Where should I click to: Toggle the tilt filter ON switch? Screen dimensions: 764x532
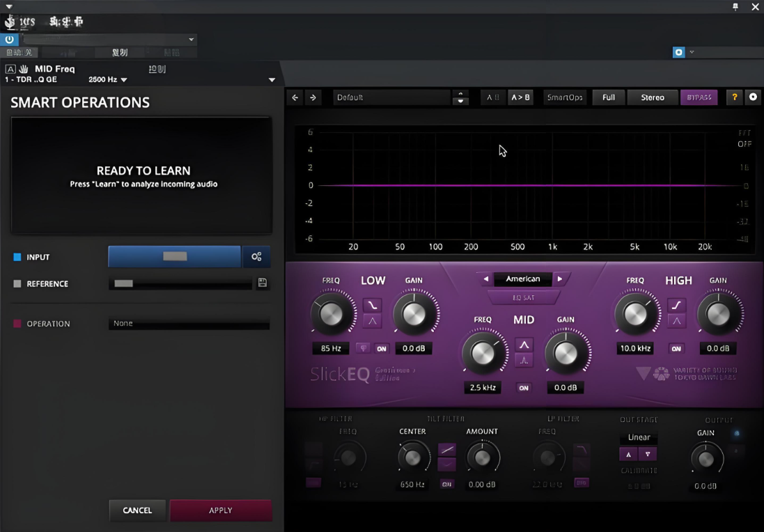[x=447, y=484]
